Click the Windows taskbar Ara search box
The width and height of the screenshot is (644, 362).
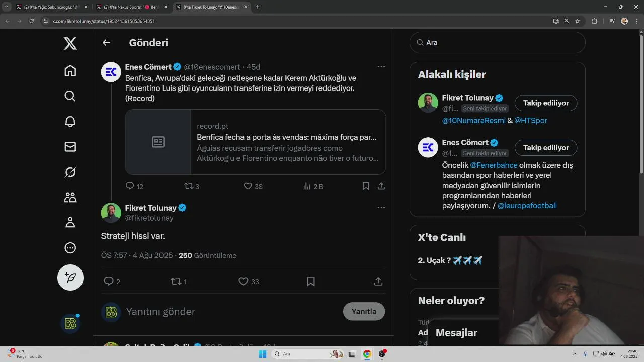click(308, 354)
